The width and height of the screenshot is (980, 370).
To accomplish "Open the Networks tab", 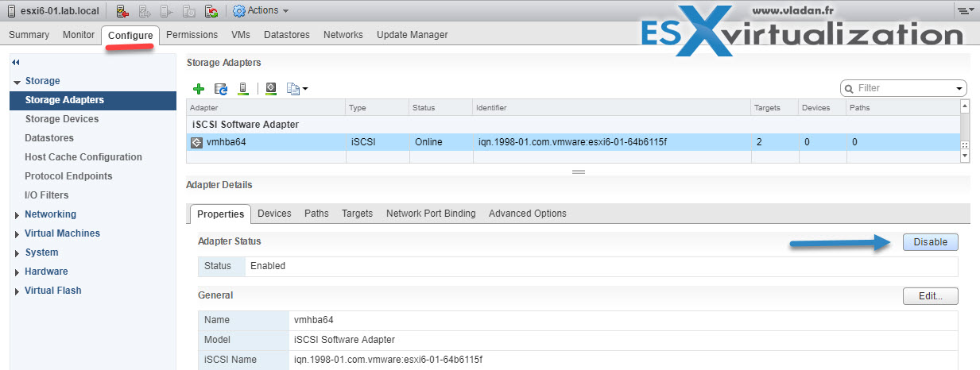I will pyautogui.click(x=343, y=35).
